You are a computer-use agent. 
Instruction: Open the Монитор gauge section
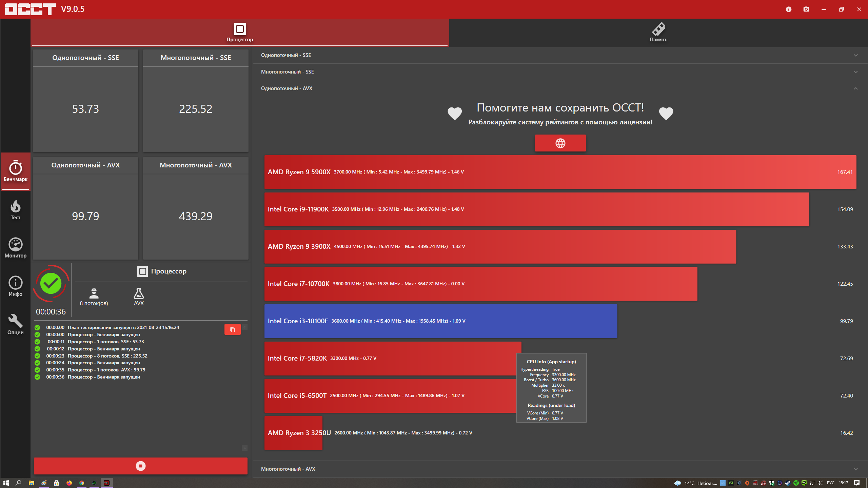(x=15, y=248)
